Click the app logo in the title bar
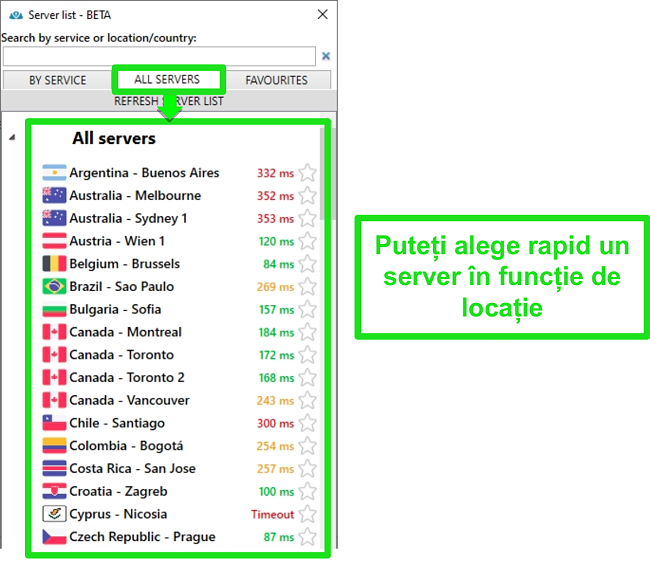The height and width of the screenshot is (568, 650). (x=15, y=14)
